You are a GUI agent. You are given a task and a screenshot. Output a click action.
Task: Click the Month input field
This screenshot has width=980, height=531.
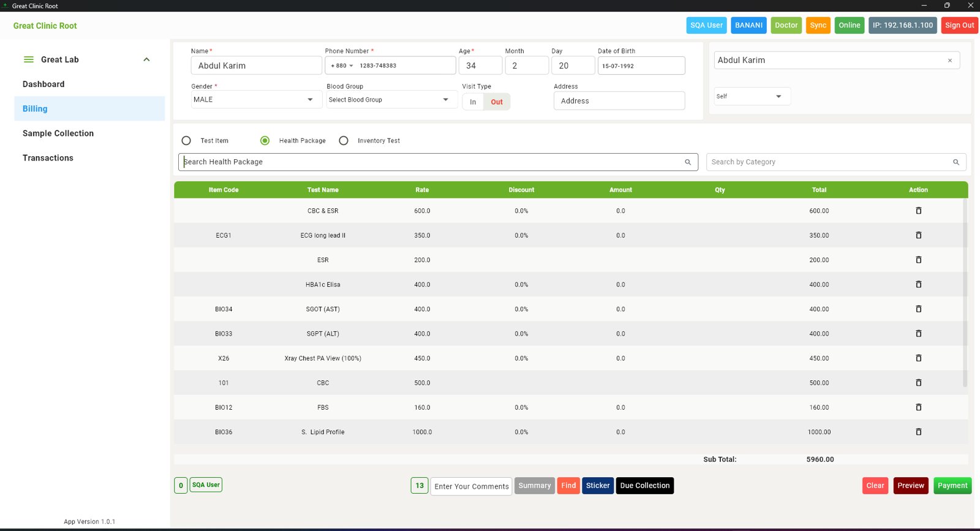[x=527, y=66]
